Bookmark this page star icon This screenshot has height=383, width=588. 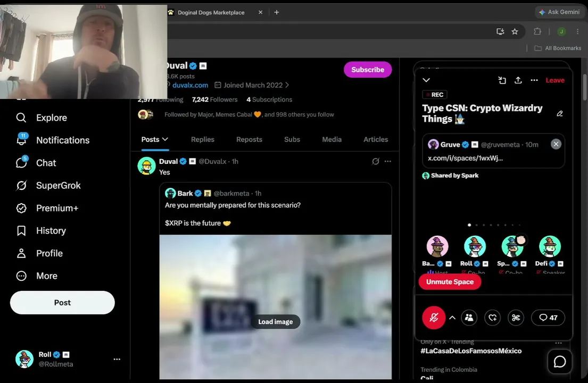pyautogui.click(x=515, y=31)
